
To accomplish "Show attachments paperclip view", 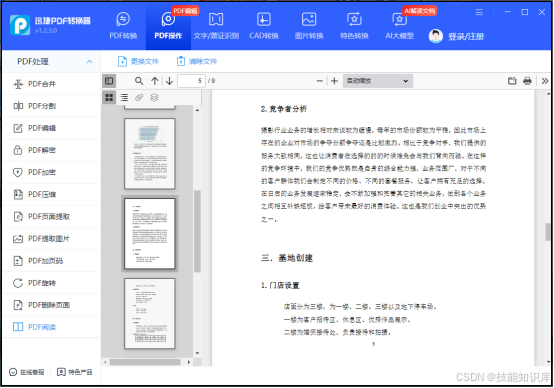I will tap(139, 98).
